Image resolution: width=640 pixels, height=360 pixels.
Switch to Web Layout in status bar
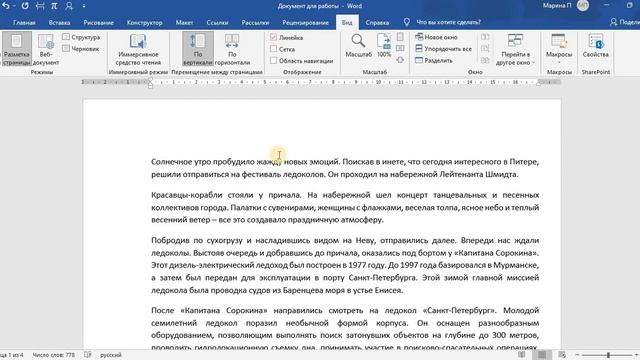point(562,355)
